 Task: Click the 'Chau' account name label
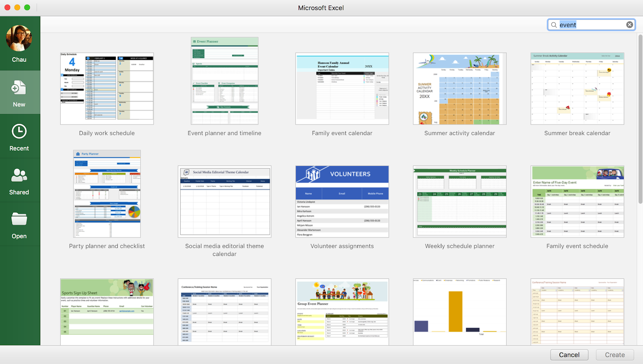(19, 59)
